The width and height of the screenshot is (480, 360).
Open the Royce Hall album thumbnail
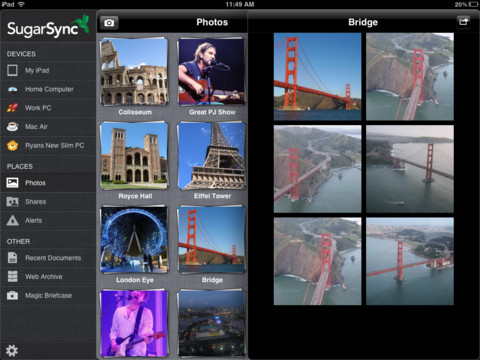[134, 155]
